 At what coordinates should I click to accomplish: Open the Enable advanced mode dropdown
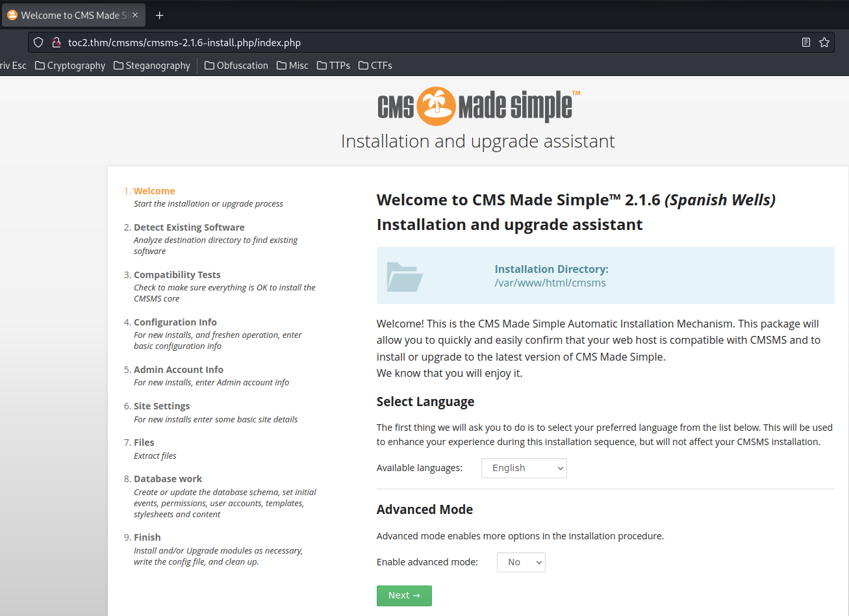coord(521,562)
